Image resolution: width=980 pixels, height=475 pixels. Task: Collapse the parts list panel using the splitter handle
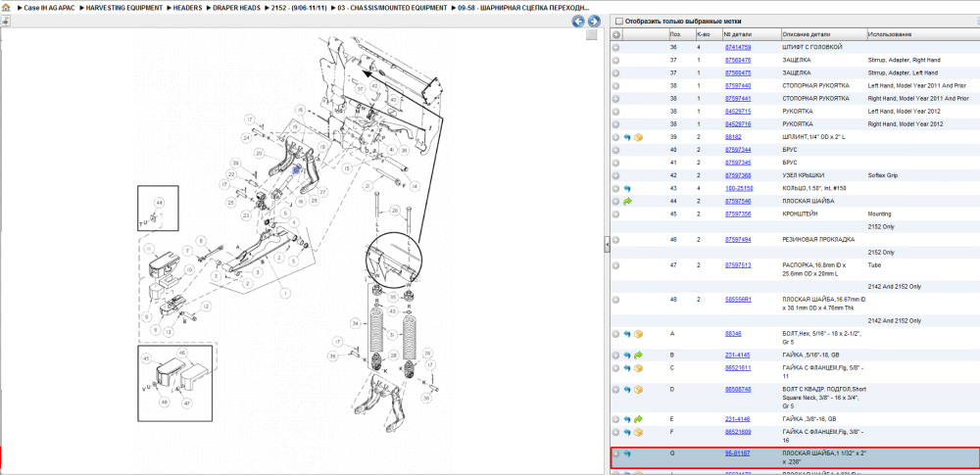tap(607, 245)
